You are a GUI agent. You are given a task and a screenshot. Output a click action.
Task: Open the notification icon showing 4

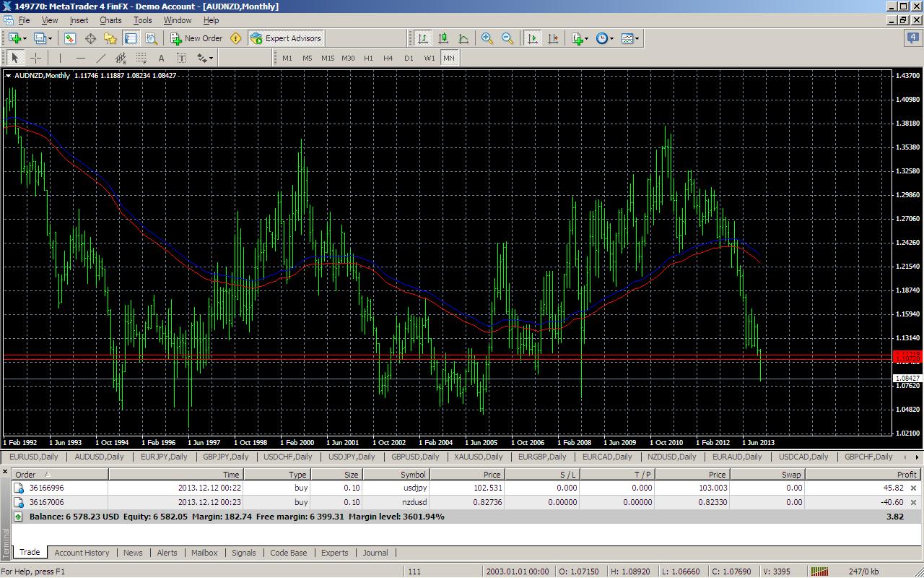tap(913, 38)
